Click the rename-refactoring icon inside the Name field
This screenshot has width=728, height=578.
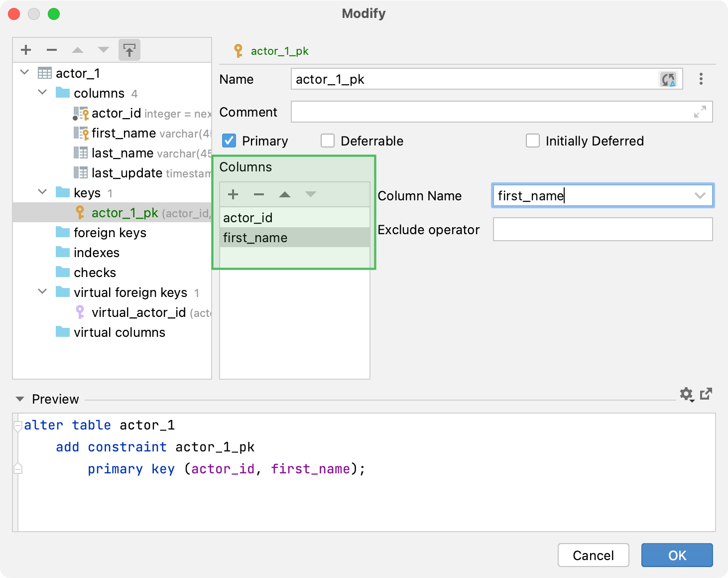[x=669, y=79]
